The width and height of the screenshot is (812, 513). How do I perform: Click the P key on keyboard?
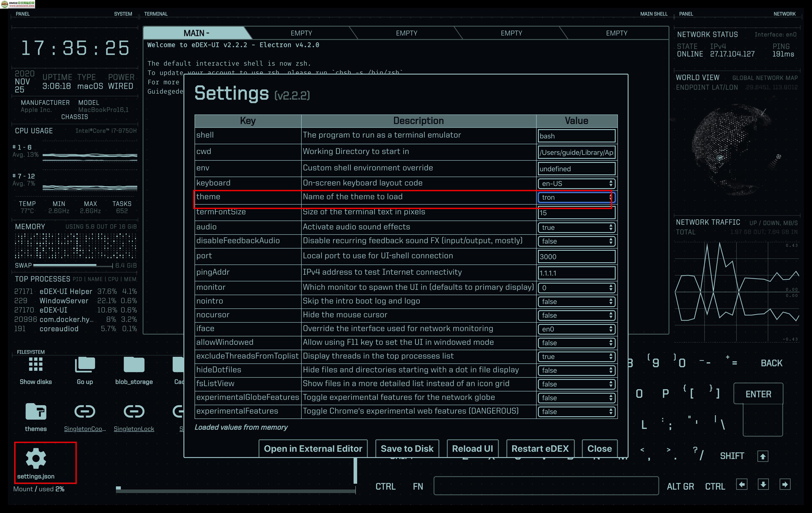tap(665, 394)
